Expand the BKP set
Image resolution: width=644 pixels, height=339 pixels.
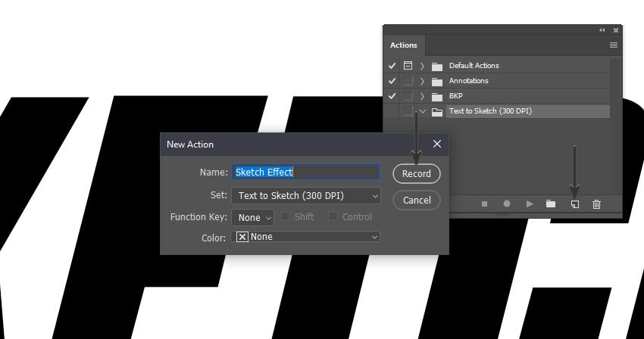422,96
